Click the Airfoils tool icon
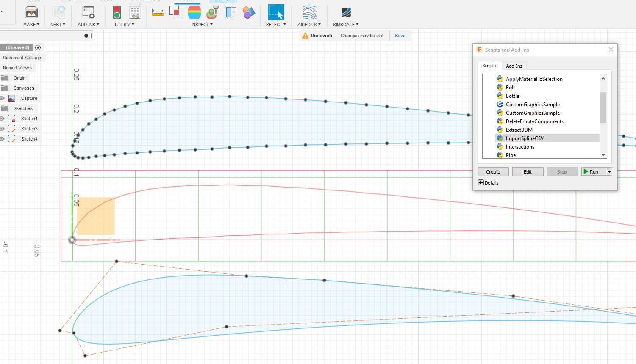636x364 pixels. (x=309, y=13)
